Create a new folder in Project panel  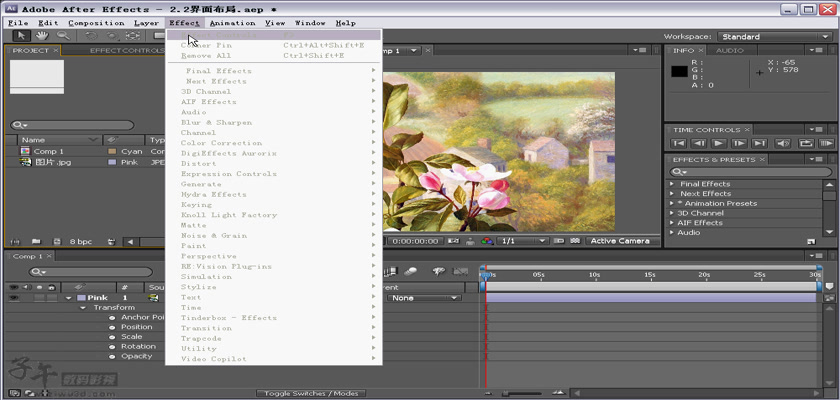[x=36, y=242]
